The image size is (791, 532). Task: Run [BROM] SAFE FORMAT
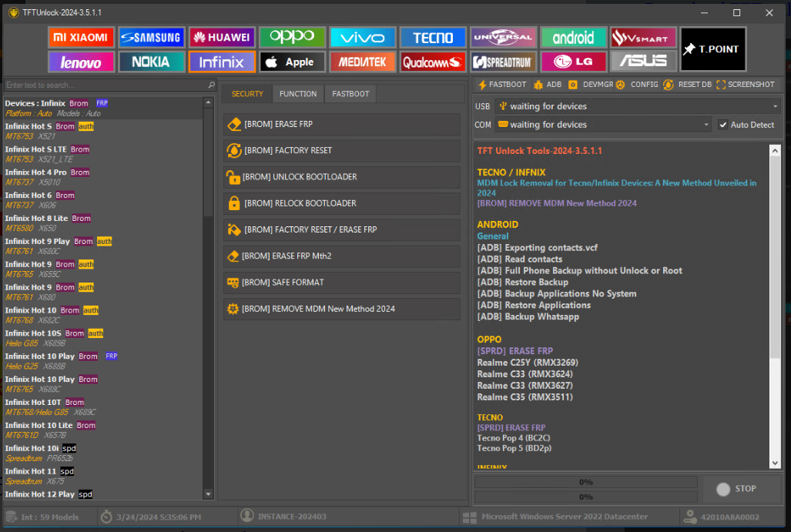pyautogui.click(x=342, y=283)
